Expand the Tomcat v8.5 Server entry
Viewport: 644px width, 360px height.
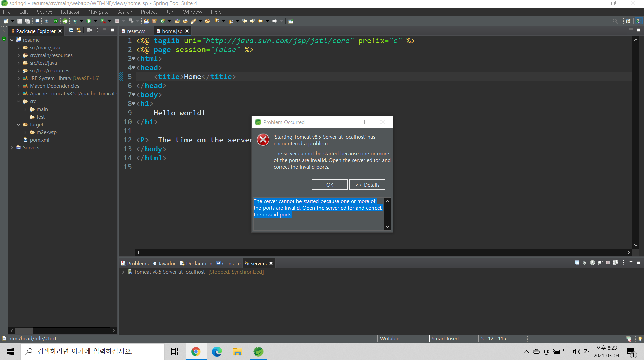coord(123,272)
